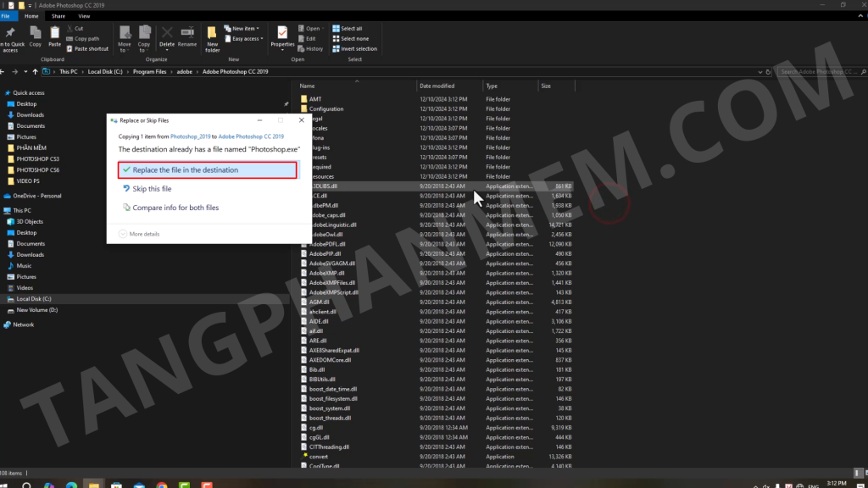Click the Rename icon in Organize group

[187, 36]
